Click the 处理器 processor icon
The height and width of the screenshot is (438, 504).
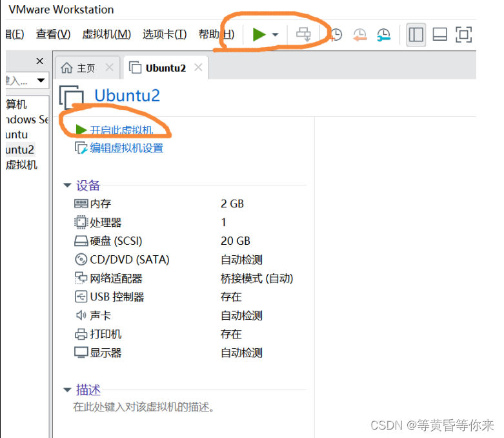click(81, 222)
